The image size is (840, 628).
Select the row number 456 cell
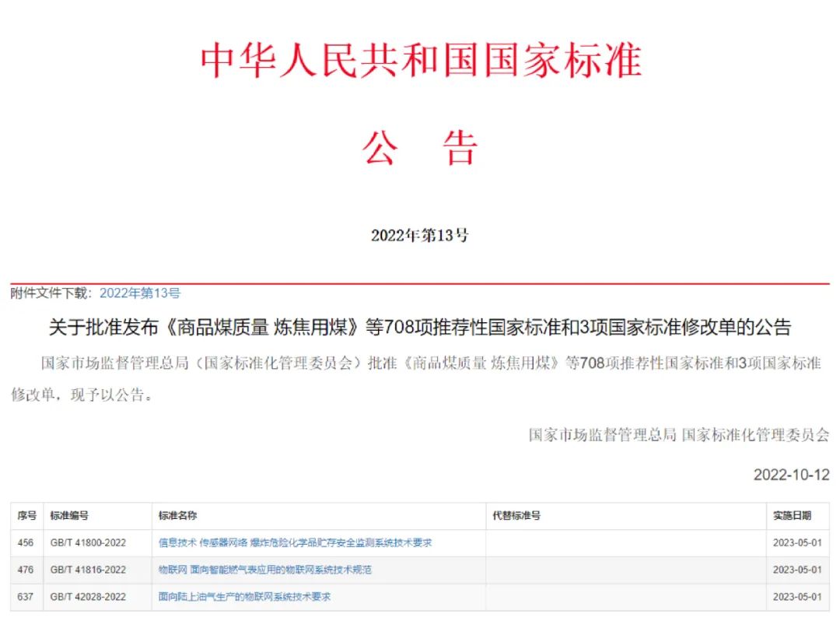click(25, 543)
